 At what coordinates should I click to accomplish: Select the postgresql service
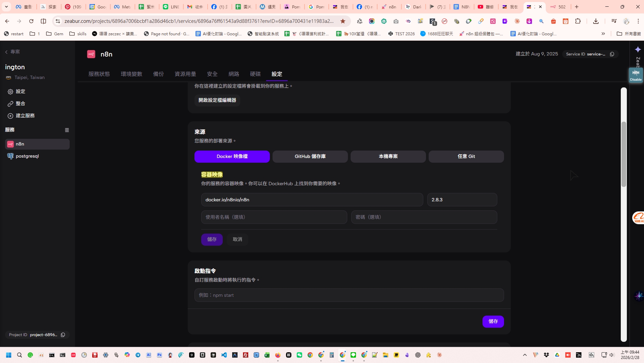click(x=37, y=156)
